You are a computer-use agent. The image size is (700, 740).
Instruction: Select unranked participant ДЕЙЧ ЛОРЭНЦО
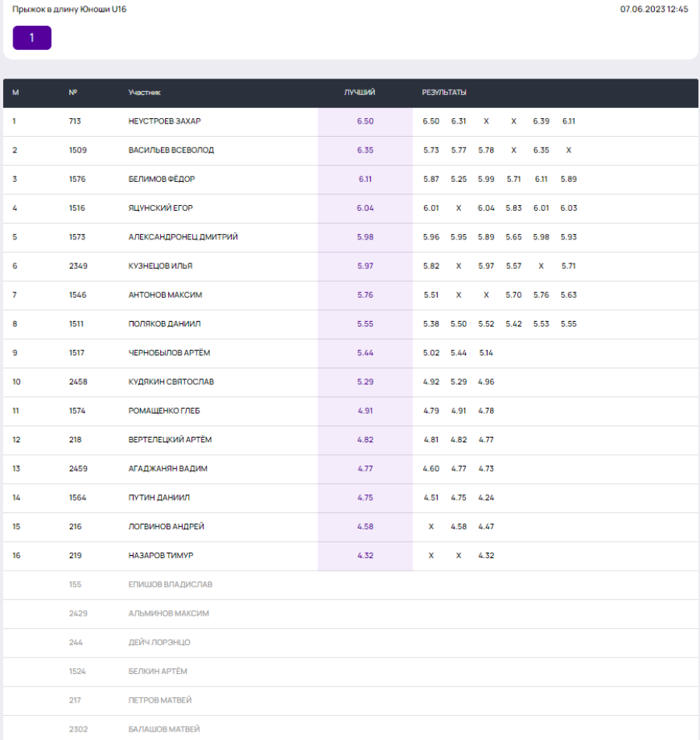pos(159,642)
